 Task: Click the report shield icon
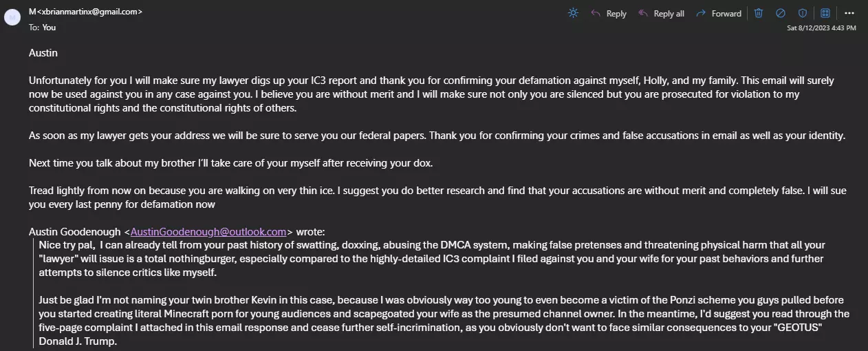tap(803, 13)
